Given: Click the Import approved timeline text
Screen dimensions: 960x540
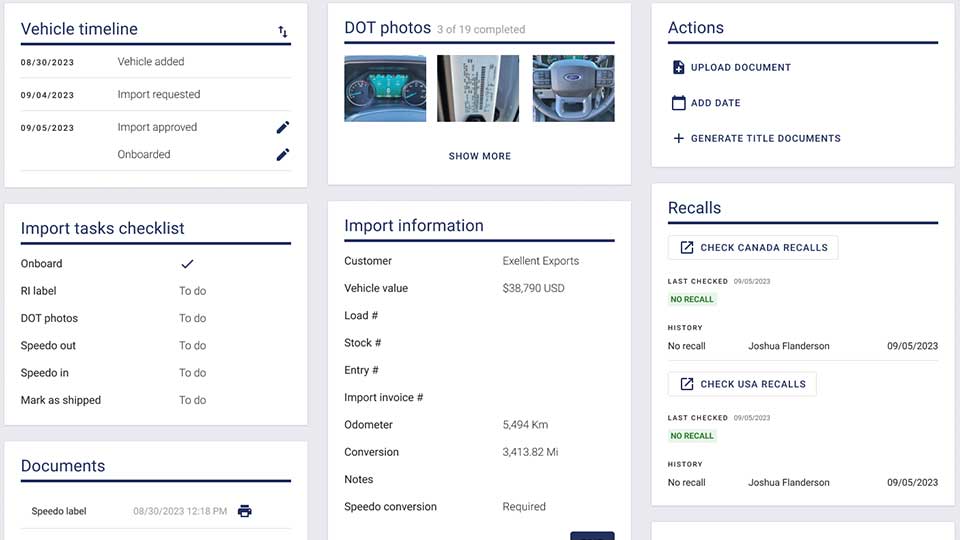Looking at the screenshot, I should click(157, 127).
